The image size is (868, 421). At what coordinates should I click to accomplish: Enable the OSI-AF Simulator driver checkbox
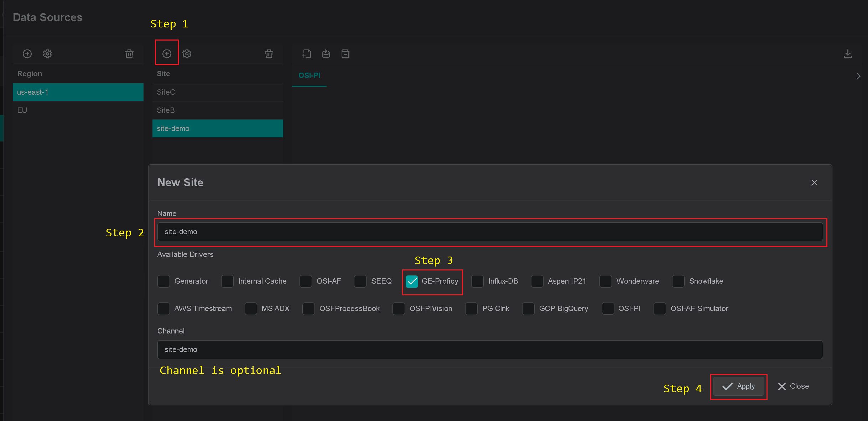(x=660, y=309)
